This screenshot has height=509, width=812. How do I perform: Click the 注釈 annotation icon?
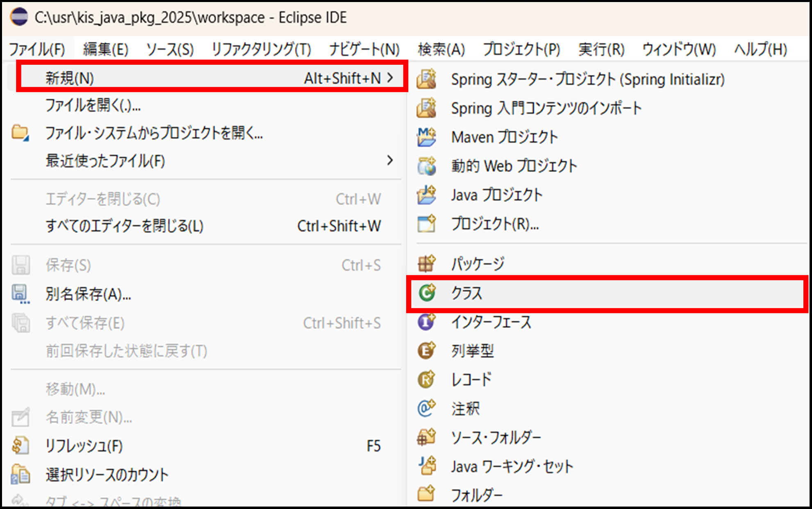point(426,408)
